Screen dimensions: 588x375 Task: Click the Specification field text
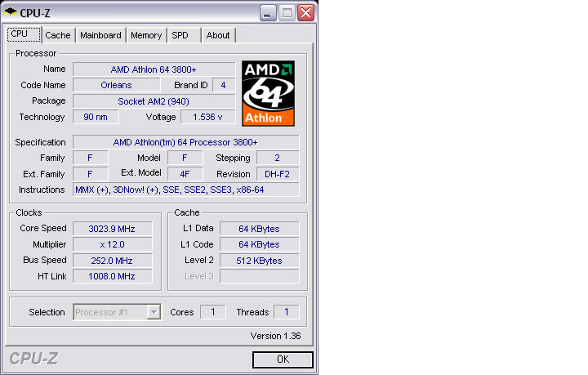(185, 142)
